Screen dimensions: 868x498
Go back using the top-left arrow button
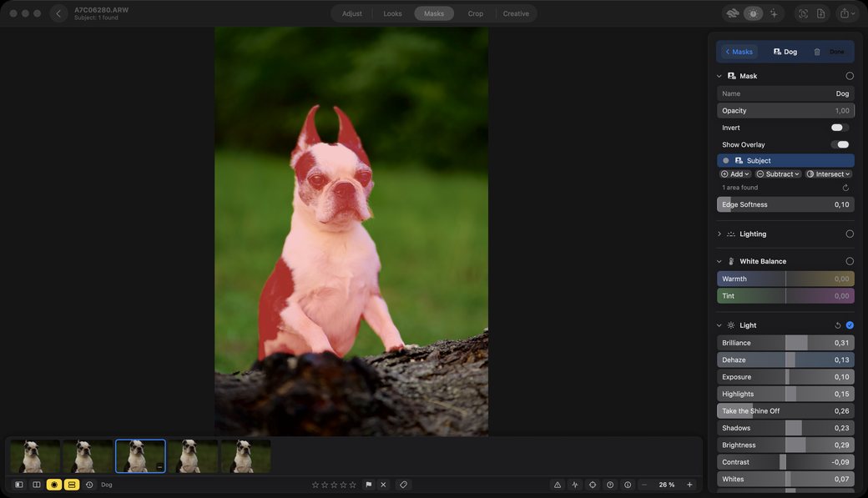[x=58, y=13]
